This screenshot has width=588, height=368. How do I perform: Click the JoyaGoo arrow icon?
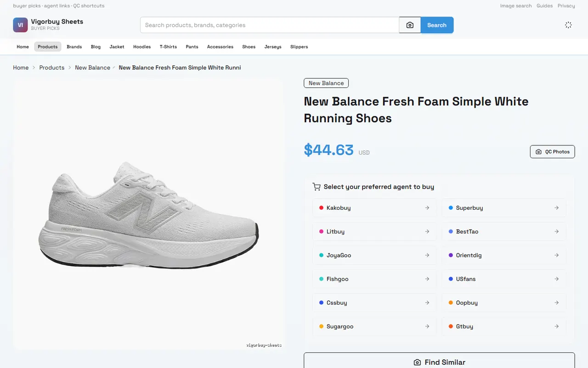[x=427, y=255]
